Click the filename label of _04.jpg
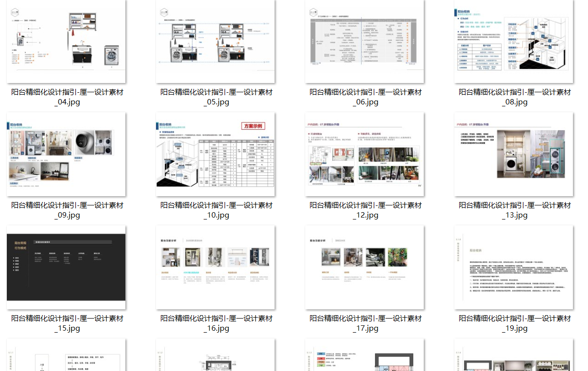The image size is (588, 371). (66, 97)
